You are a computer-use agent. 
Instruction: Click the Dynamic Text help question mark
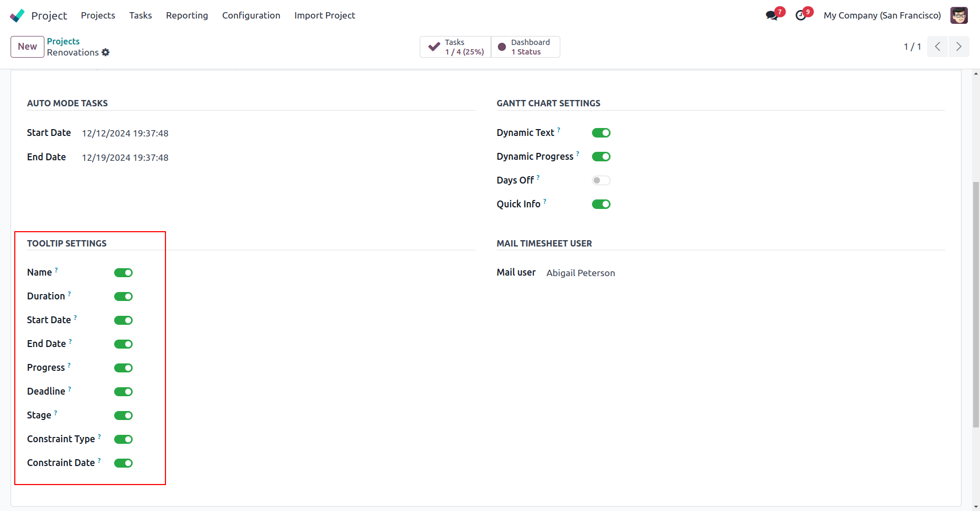click(559, 130)
